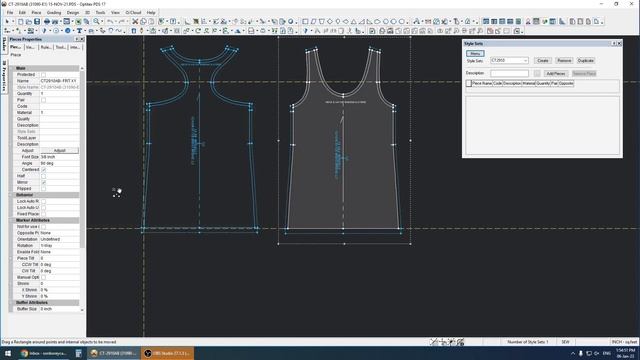Screen dimensions: 640x360
Task: Open the File menu
Action: tap(10, 13)
